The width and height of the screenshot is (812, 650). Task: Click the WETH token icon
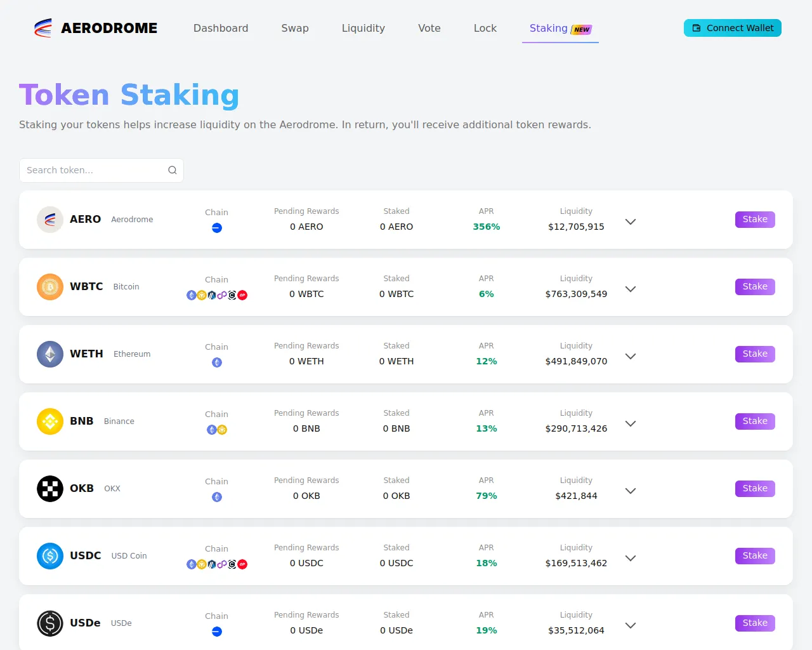(50, 354)
